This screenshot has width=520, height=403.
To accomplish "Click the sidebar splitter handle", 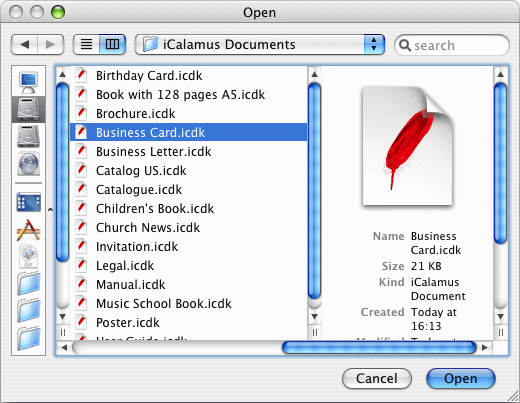I will [x=50, y=210].
